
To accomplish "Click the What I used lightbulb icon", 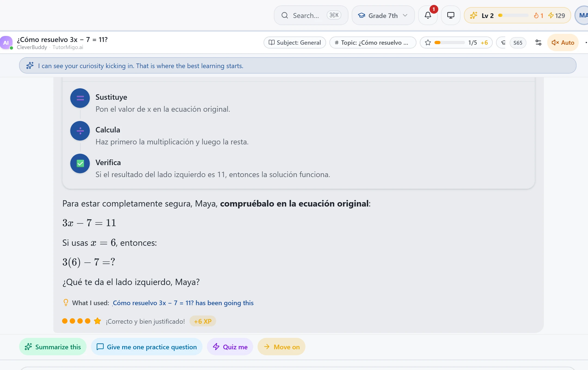I will pyautogui.click(x=66, y=302).
